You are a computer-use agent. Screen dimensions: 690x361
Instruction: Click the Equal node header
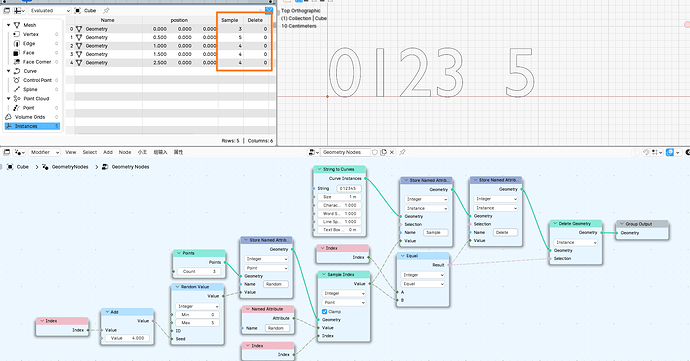tap(423, 256)
